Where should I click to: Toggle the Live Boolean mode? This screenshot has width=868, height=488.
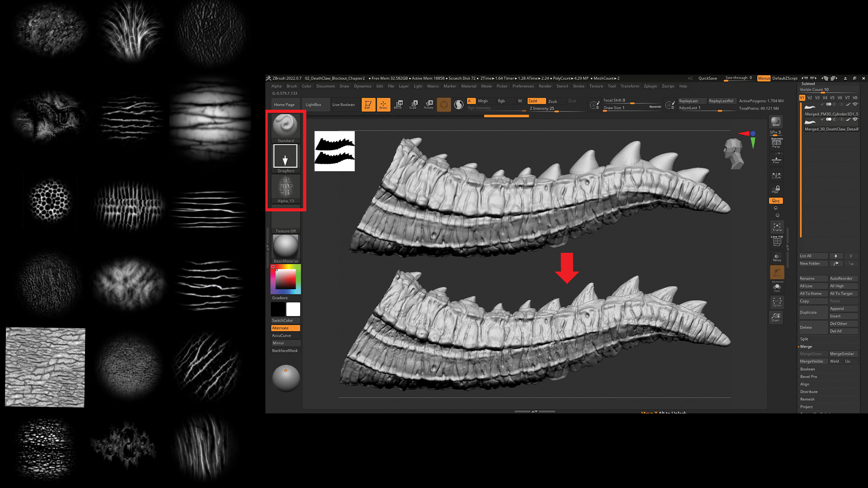point(344,104)
